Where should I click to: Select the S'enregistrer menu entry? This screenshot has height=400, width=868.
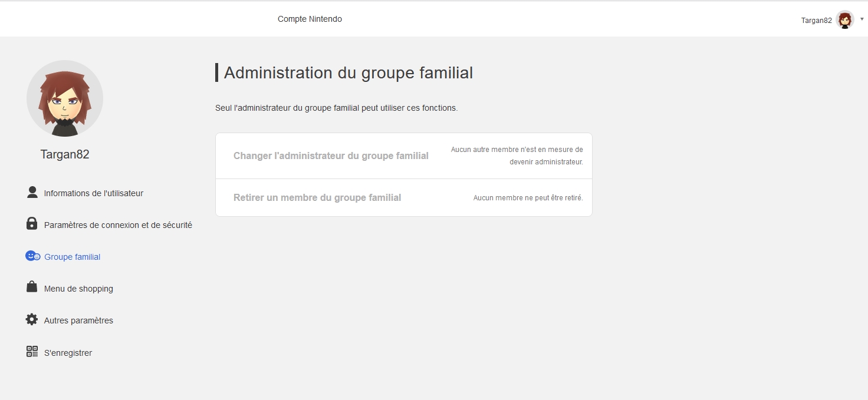click(68, 353)
